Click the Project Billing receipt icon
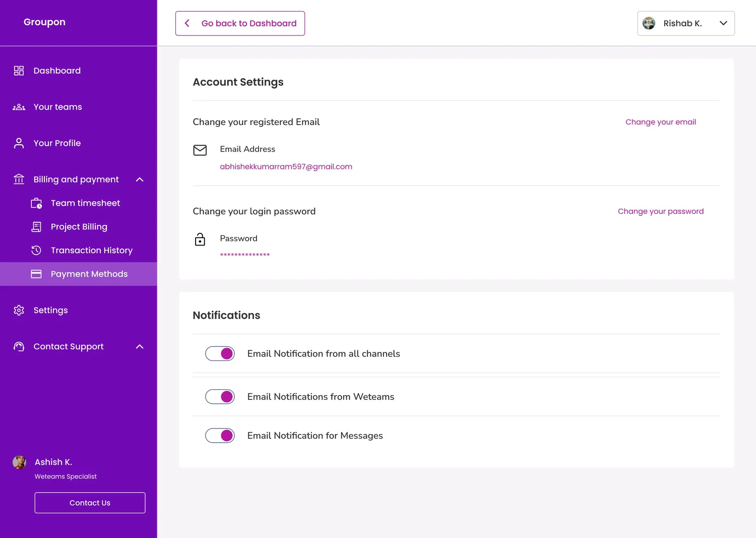Viewport: 756px width, 538px height. 36,227
